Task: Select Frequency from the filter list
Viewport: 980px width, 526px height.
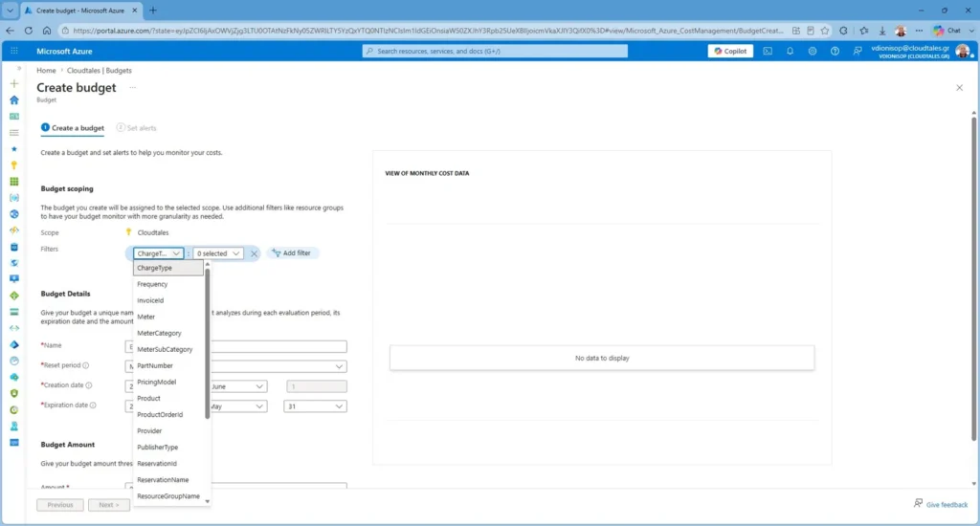Action: point(168,284)
